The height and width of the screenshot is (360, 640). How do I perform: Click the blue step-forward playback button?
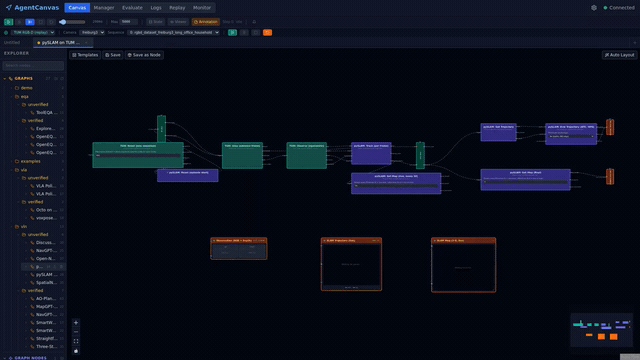pyautogui.click(x=30, y=22)
